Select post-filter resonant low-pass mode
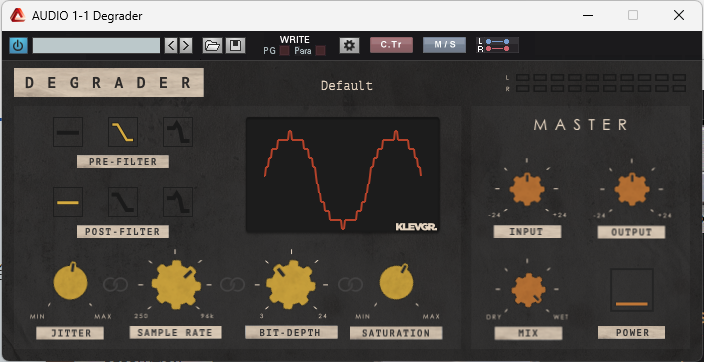Image resolution: width=704 pixels, height=362 pixels. tap(178, 202)
